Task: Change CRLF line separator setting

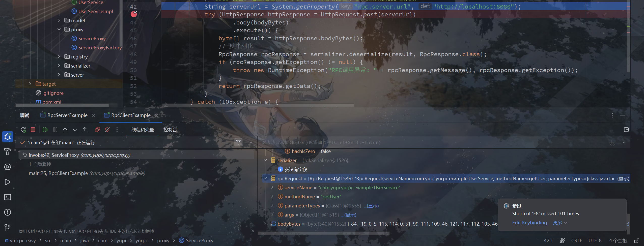Action: click(576, 241)
